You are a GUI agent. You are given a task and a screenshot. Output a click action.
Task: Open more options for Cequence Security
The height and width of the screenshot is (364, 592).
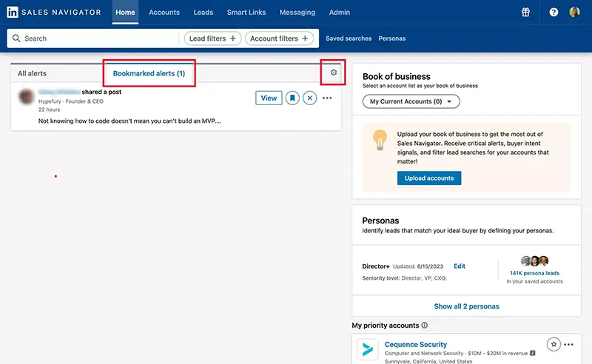coord(568,344)
